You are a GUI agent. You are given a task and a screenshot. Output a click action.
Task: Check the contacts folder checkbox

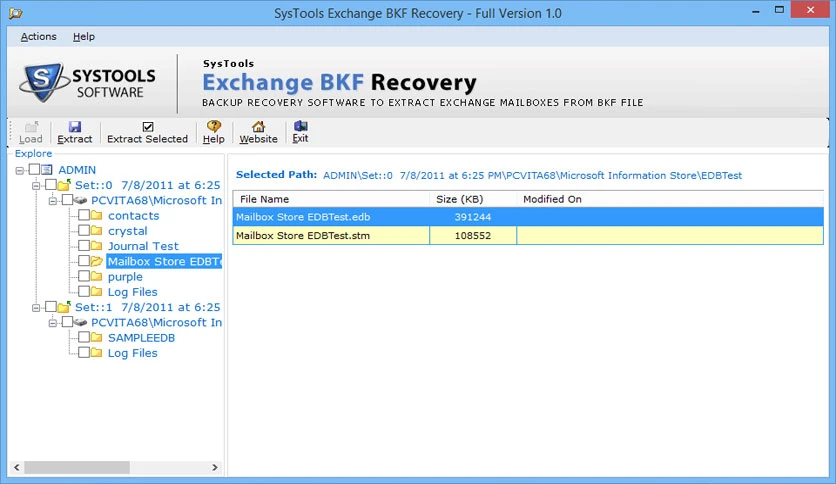point(84,215)
